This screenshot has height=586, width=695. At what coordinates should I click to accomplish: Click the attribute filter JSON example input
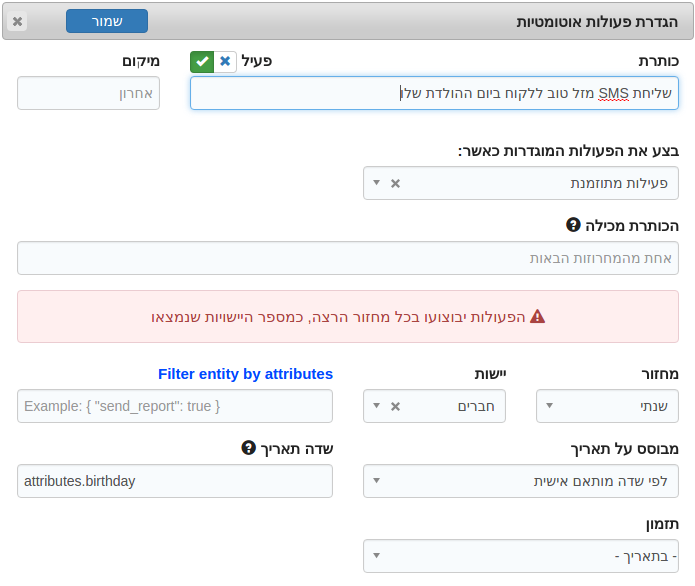click(x=175, y=406)
